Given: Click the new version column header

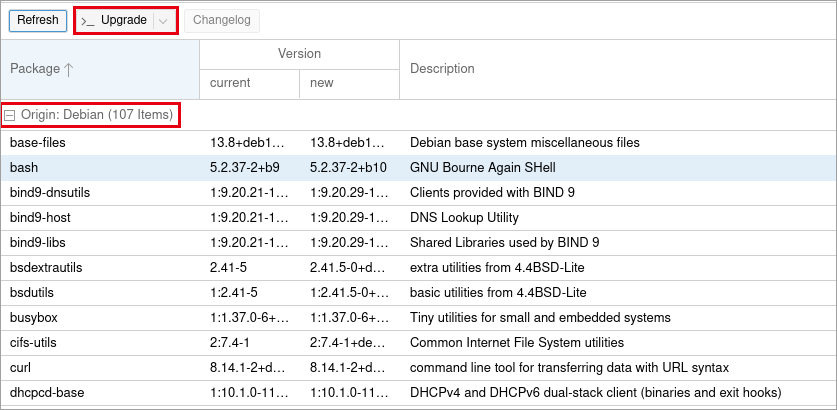Looking at the screenshot, I should [x=349, y=83].
